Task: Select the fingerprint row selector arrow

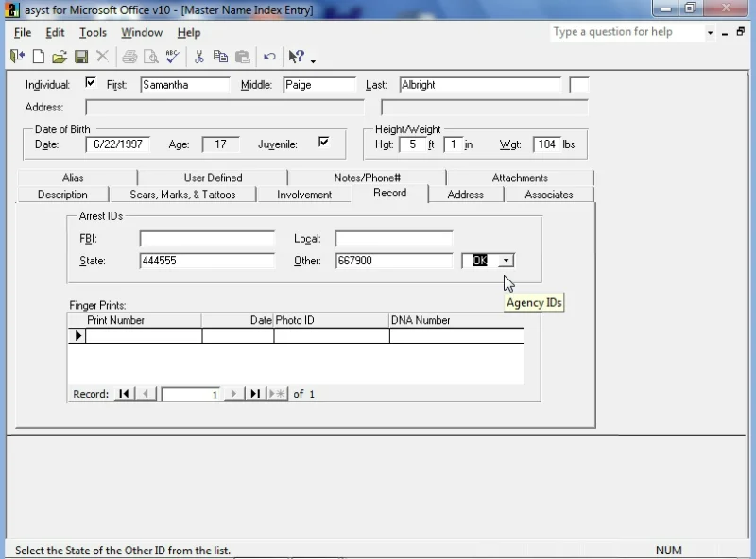Action: (77, 336)
